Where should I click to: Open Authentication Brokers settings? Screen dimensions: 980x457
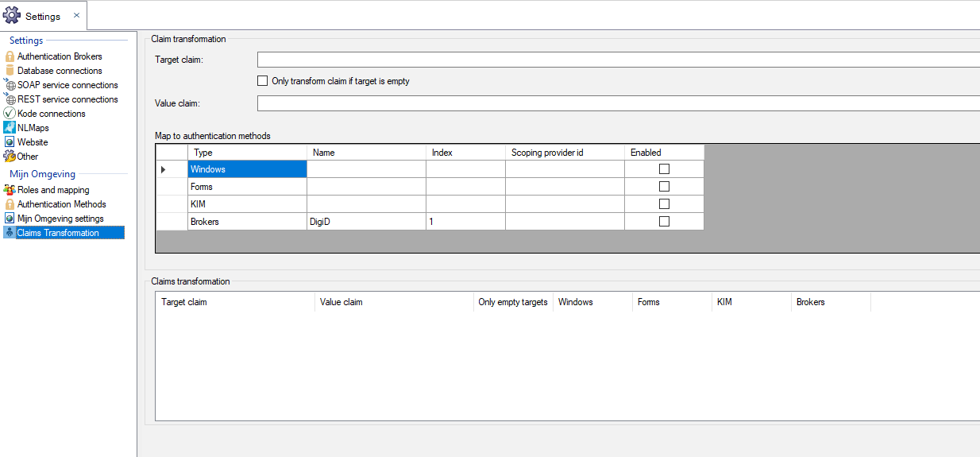click(x=60, y=56)
